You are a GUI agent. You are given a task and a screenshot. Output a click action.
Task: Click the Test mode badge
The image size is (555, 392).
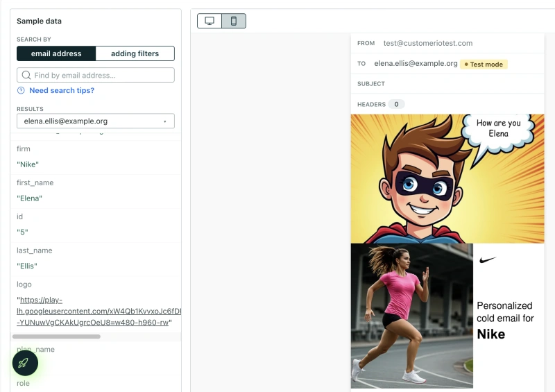[484, 64]
